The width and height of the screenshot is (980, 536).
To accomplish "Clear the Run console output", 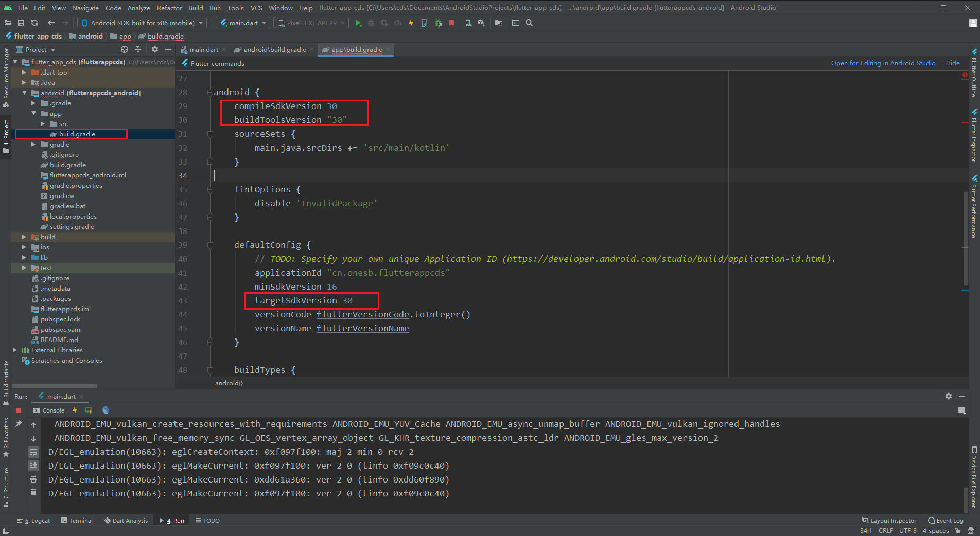I will (33, 492).
